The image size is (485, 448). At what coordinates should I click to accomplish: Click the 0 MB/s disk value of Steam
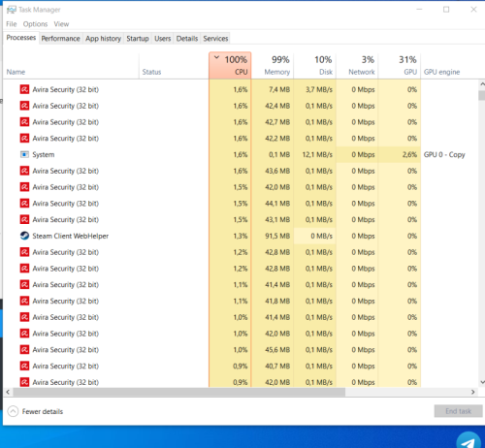321,236
